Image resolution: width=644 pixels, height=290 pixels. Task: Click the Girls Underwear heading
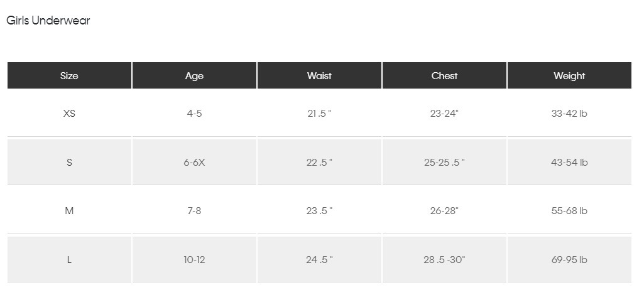[48, 21]
